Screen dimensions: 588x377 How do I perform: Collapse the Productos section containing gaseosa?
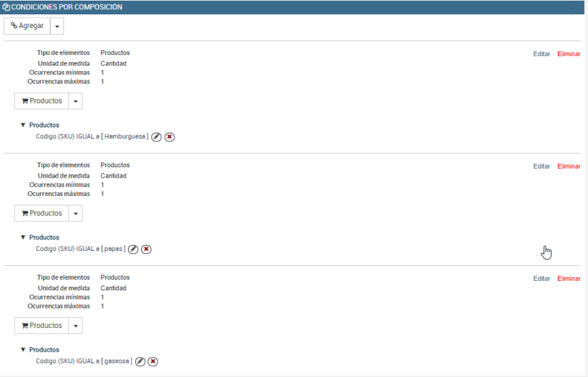tap(23, 350)
